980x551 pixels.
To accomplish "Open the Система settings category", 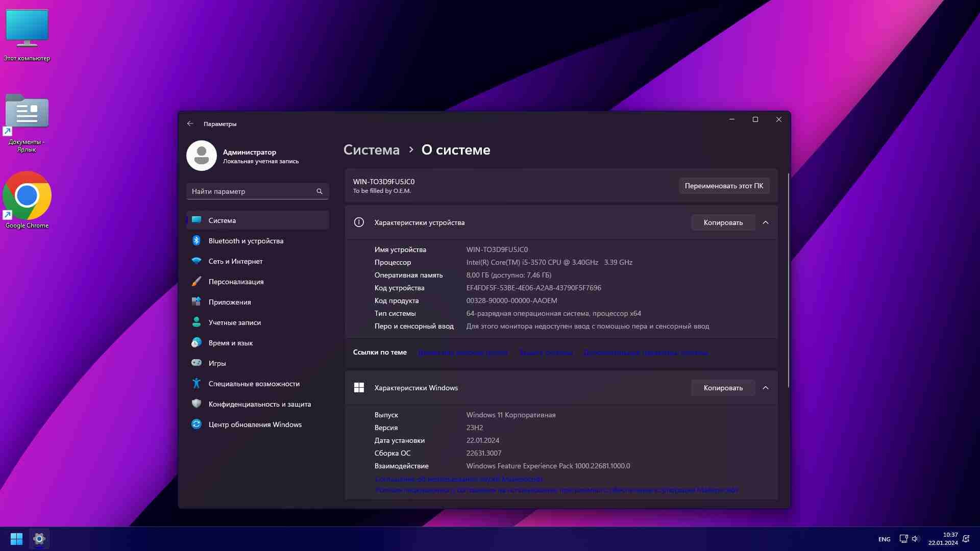I will tap(258, 220).
